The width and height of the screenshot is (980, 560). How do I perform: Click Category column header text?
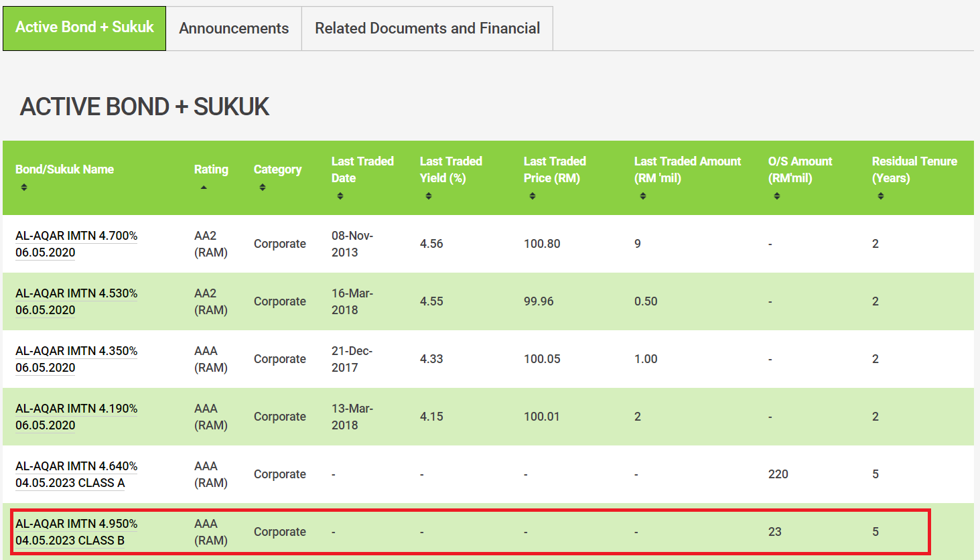277,169
